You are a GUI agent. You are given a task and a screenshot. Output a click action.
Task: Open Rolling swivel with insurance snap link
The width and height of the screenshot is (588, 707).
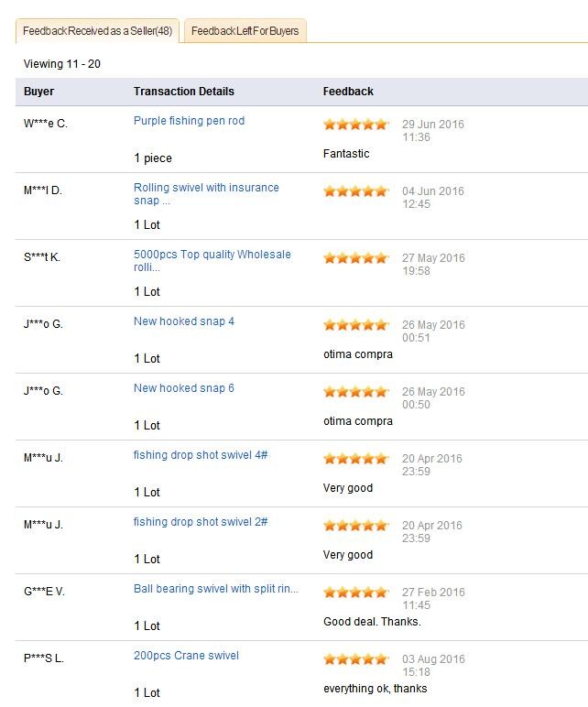206,188
